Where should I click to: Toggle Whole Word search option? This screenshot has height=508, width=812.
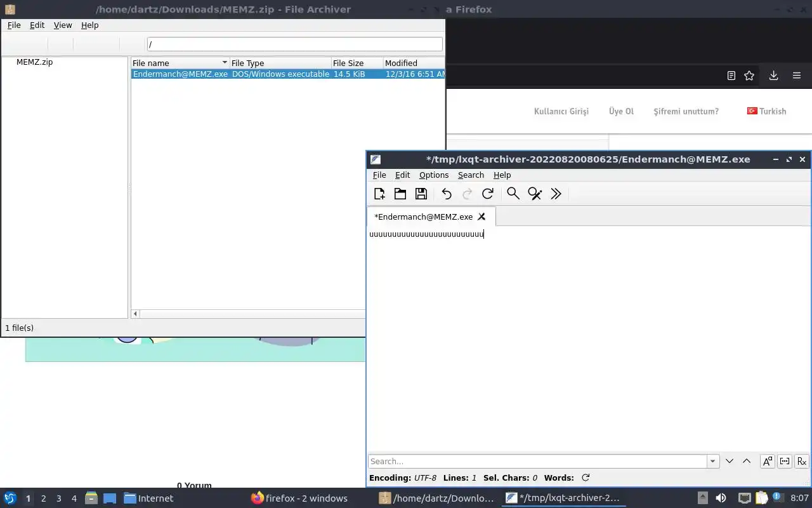point(785,462)
